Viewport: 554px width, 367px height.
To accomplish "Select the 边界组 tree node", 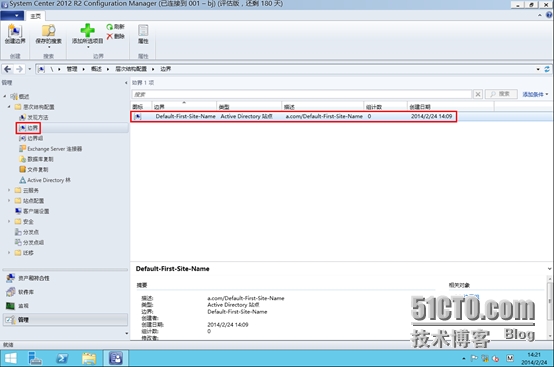I will [31, 138].
